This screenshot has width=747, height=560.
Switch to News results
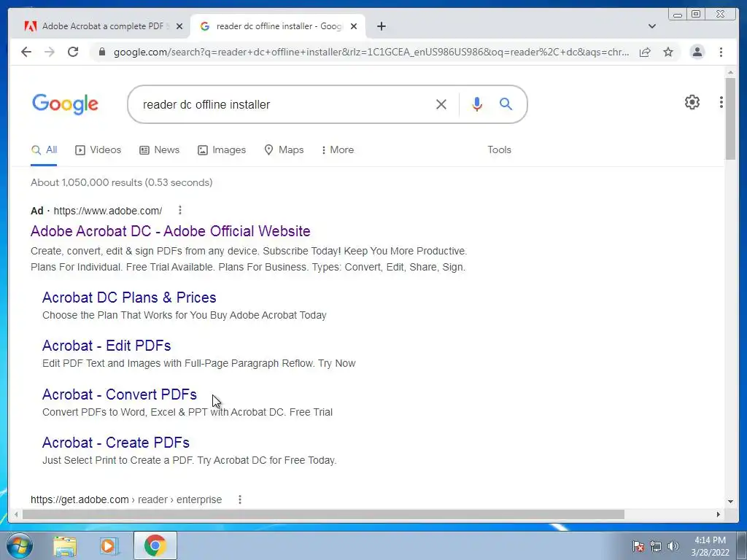point(160,150)
